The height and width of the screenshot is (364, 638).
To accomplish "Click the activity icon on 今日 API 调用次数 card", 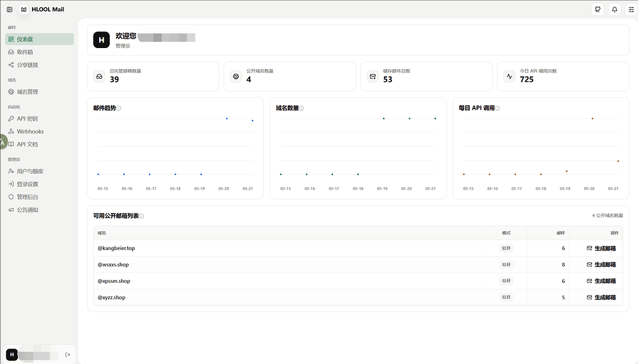I will click(x=509, y=76).
